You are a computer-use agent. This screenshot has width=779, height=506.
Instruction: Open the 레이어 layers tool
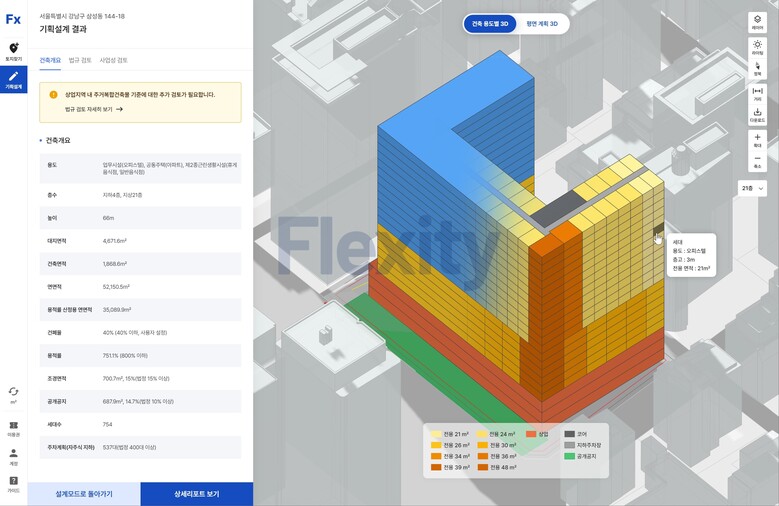point(757,22)
